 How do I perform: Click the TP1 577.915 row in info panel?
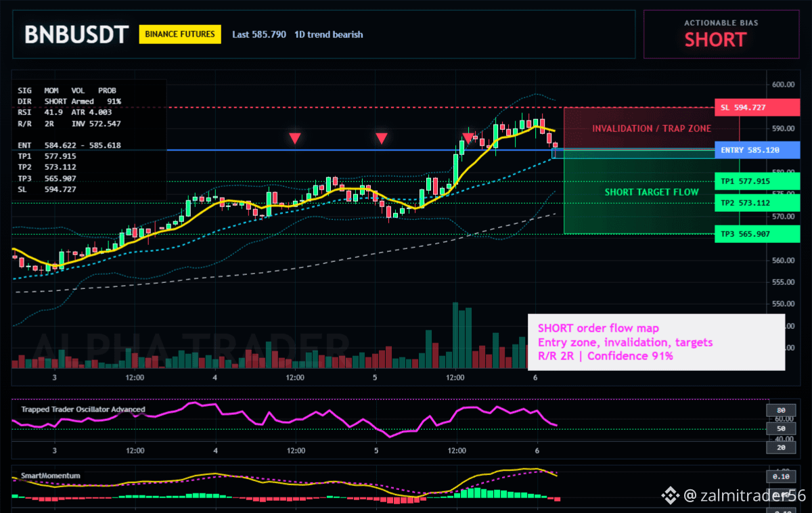[47, 156]
